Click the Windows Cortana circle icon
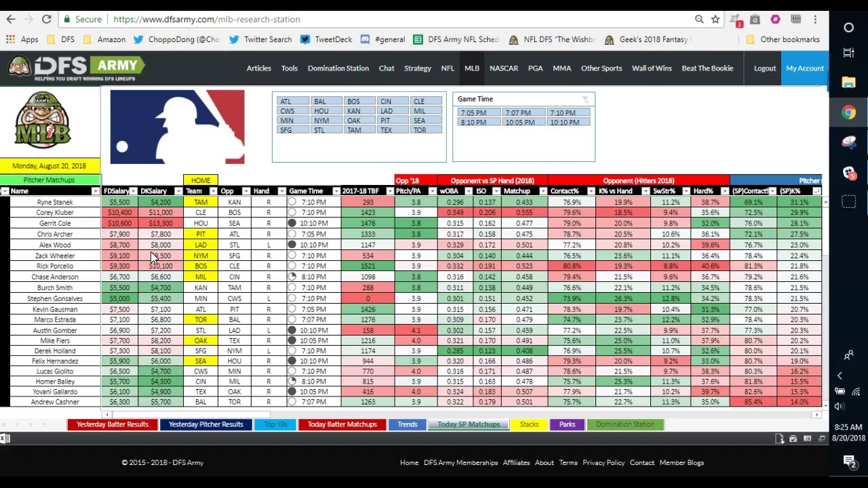 848,28
